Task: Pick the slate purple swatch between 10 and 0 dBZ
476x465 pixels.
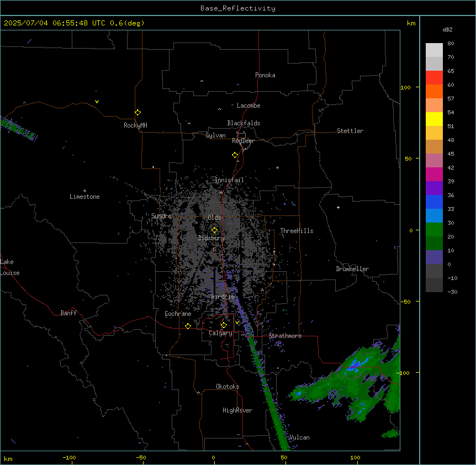Action: tap(434, 257)
